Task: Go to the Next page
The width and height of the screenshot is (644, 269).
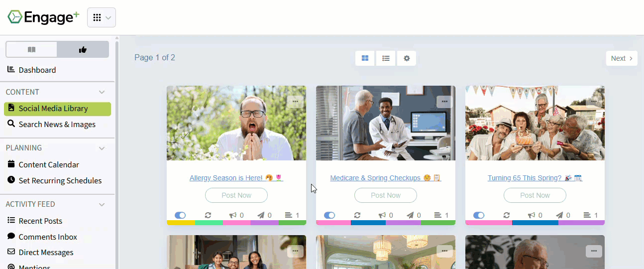Action: pyautogui.click(x=622, y=58)
